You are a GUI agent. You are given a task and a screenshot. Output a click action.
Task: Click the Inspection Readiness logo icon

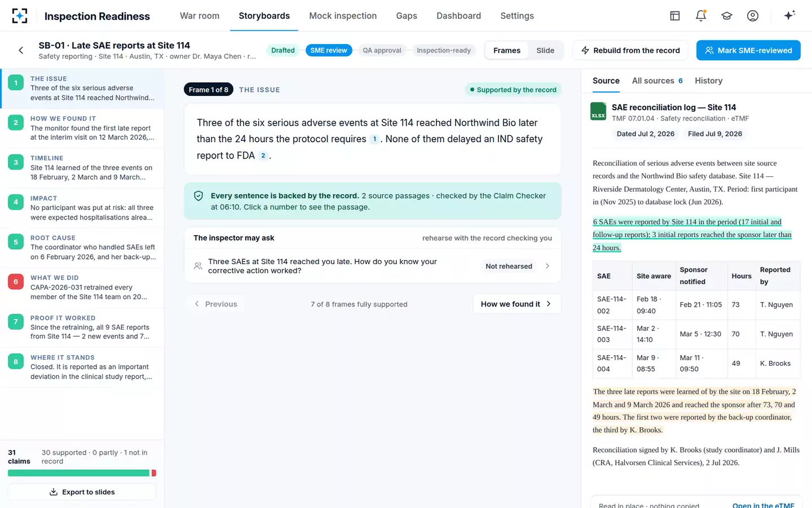[20, 16]
